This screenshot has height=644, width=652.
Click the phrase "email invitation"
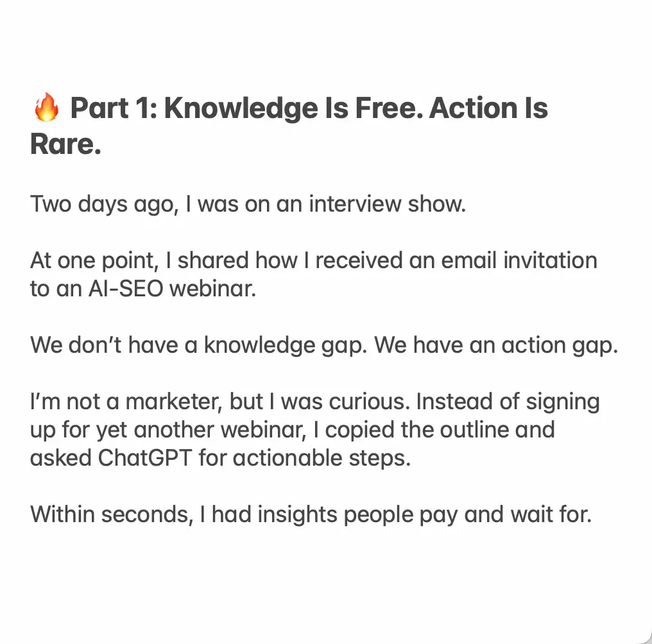coord(519,260)
